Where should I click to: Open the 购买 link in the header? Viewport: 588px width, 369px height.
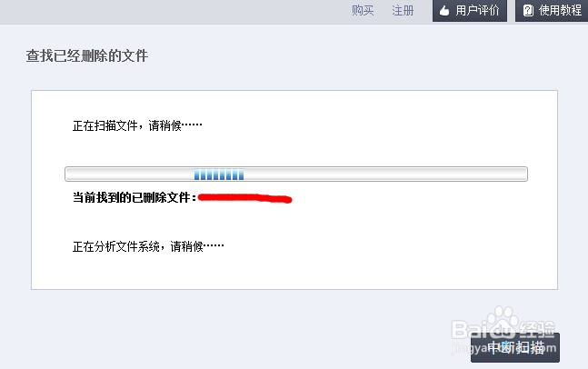point(363,11)
